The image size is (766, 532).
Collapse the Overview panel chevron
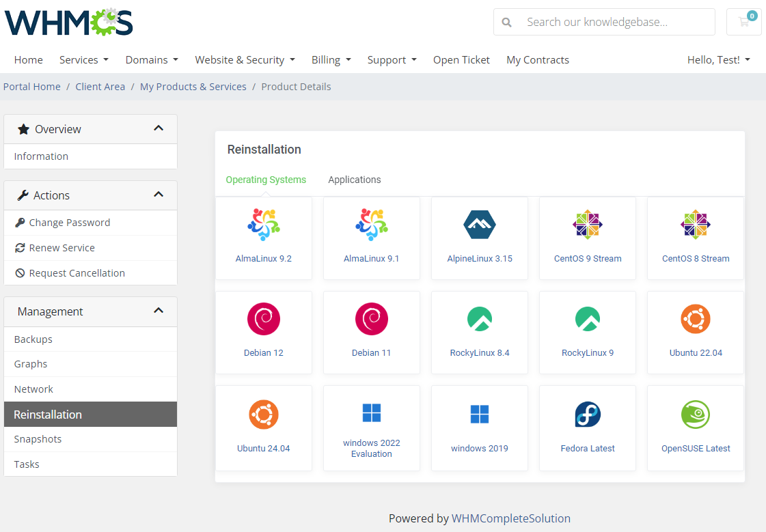tap(159, 128)
